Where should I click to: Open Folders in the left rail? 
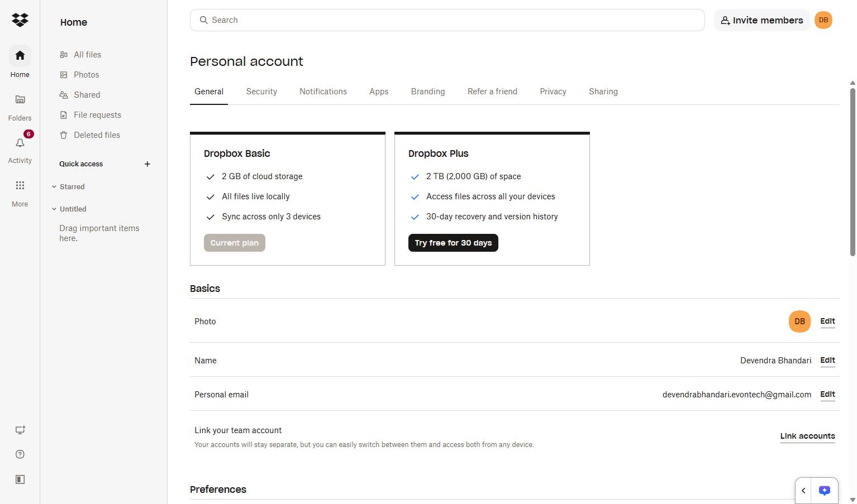pos(20,106)
